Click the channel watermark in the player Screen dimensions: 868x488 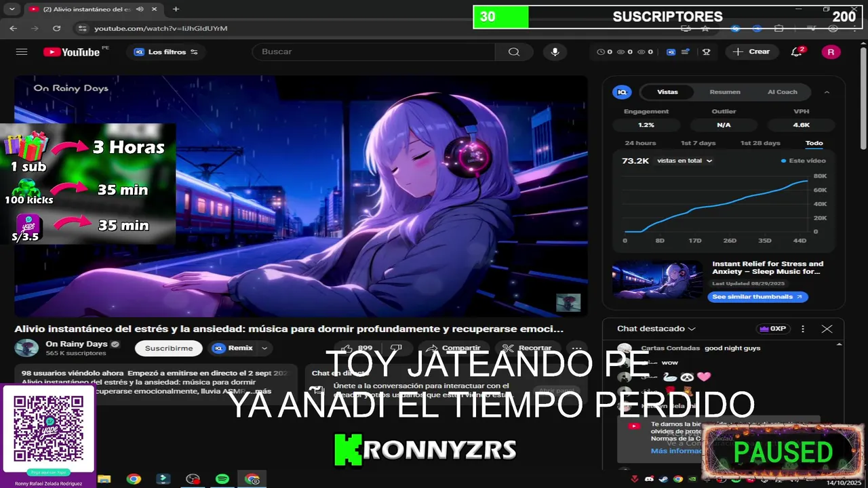(x=568, y=302)
